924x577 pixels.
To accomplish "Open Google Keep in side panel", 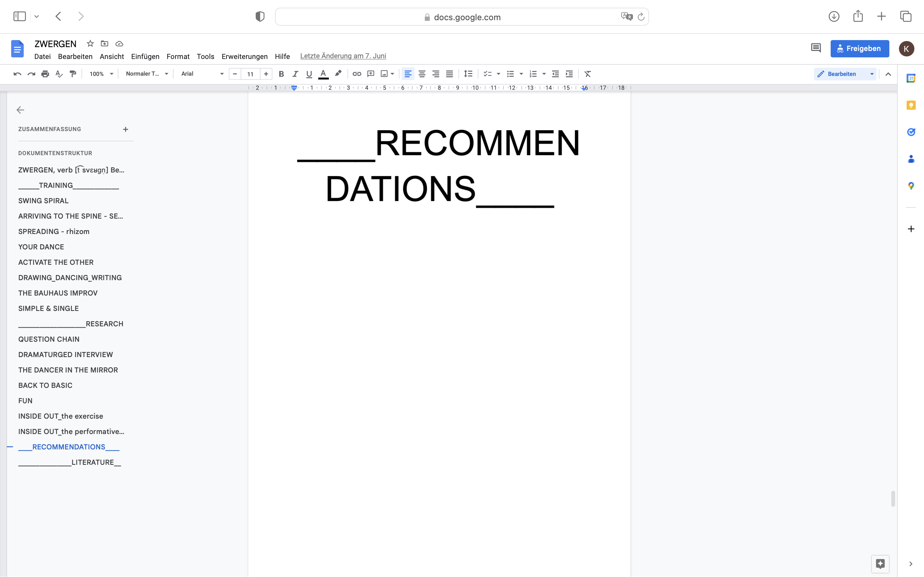I will 911,105.
